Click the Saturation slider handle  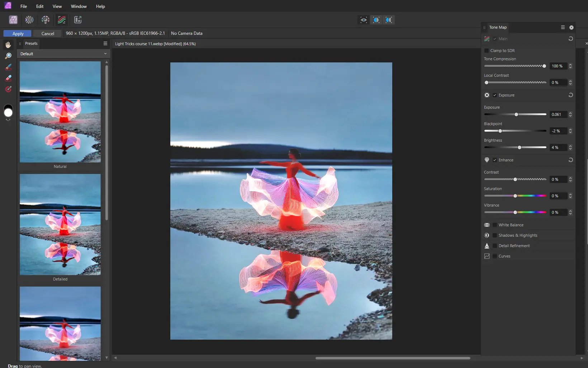(515, 196)
